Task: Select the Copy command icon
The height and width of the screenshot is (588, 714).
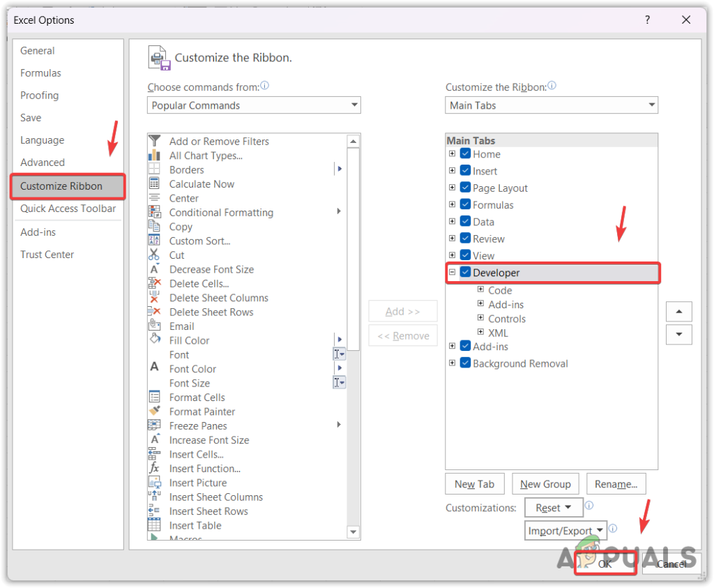Action: (x=156, y=227)
